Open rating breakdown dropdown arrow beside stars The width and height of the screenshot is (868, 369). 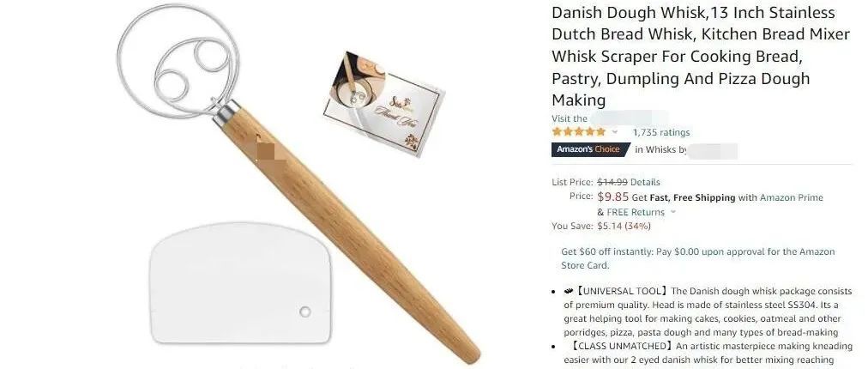(x=614, y=132)
